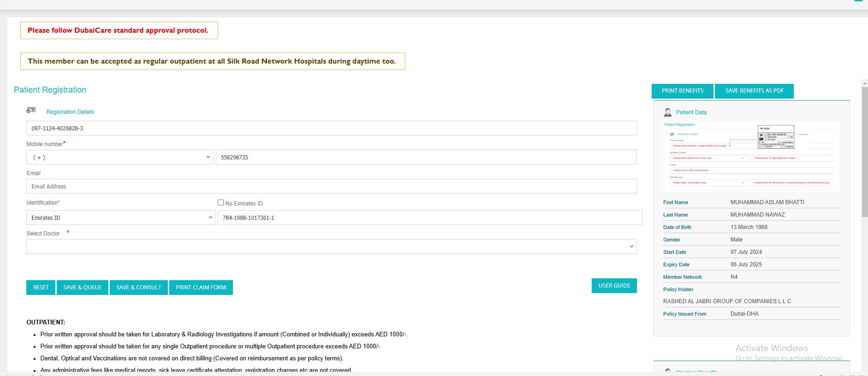The image size is (868, 376).
Task: Click the mobile number field 558298735
Action: pyautogui.click(x=426, y=157)
